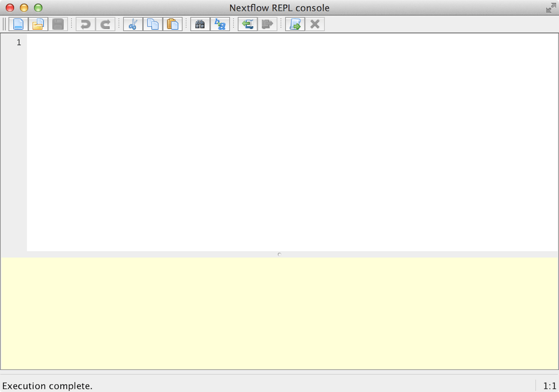Execute script using rightmost green-arrow icon
This screenshot has height=392, width=559.
click(295, 24)
